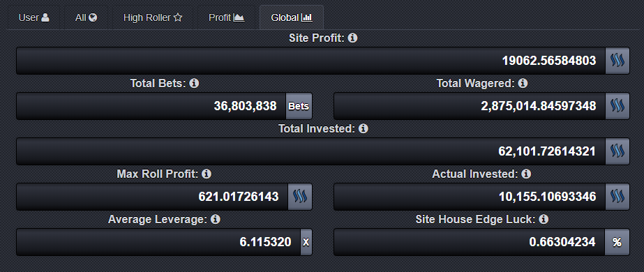Click the House Edge Luck field 0.66304234
Screen dimensions: 644x272
click(470, 242)
